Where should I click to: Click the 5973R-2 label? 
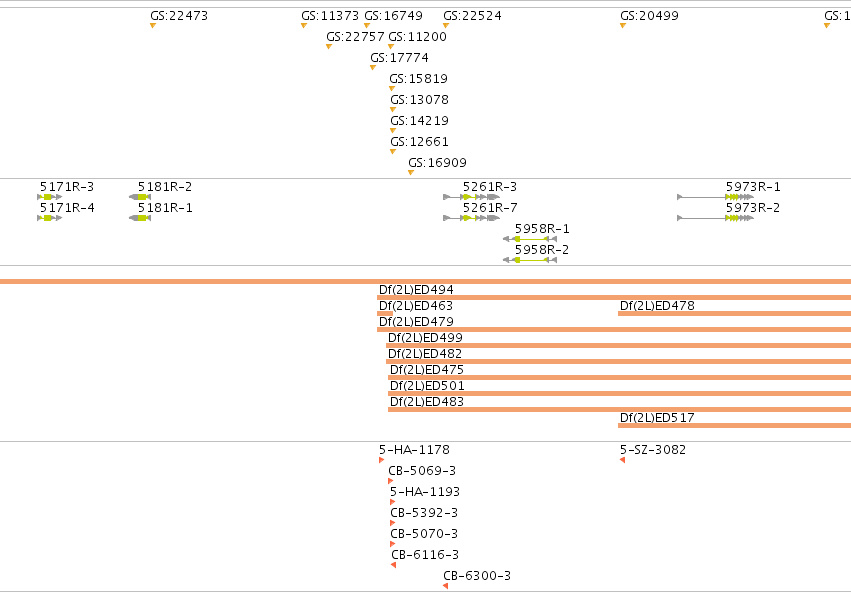753,208
